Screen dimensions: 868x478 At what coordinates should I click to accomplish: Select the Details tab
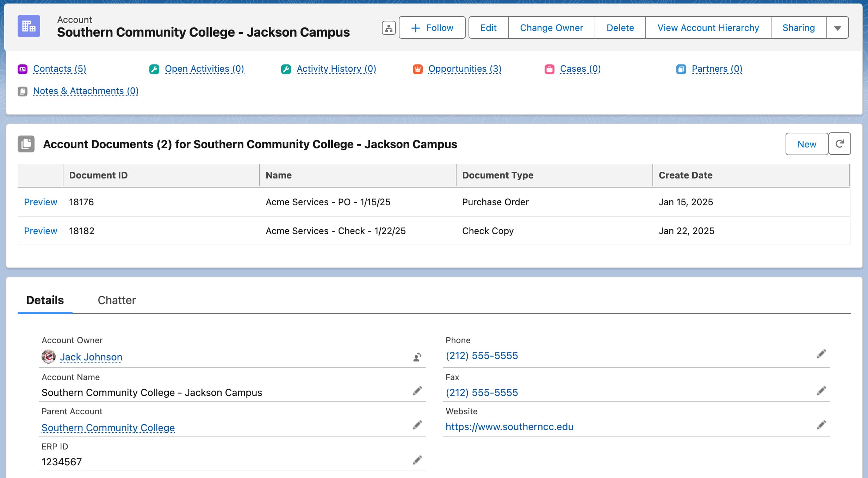(45, 300)
